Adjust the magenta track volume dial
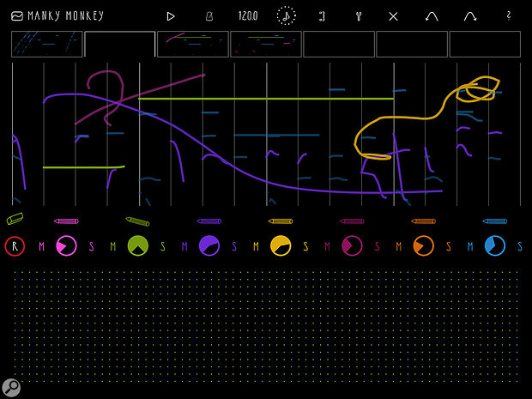This screenshot has height=399, width=532. 352,245
